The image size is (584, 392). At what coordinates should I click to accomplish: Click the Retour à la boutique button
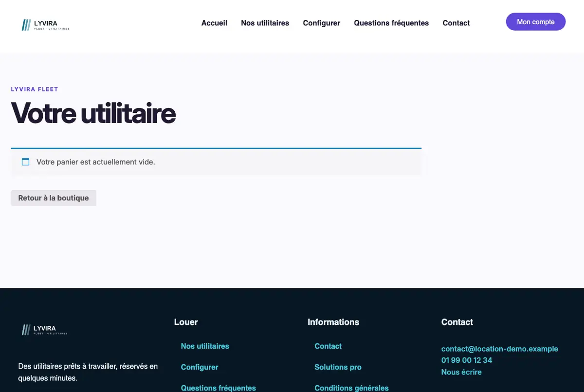(54, 198)
